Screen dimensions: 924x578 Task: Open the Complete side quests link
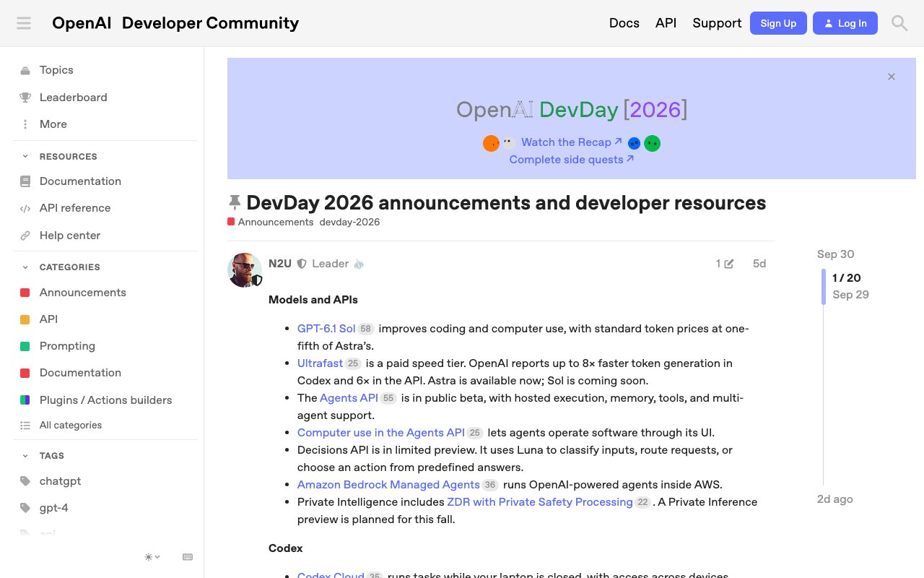(571, 160)
